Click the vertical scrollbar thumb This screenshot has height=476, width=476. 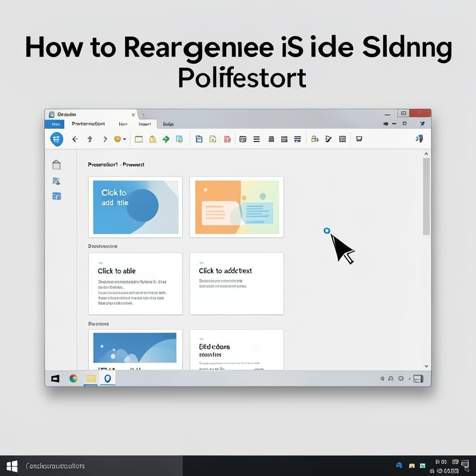click(426, 197)
